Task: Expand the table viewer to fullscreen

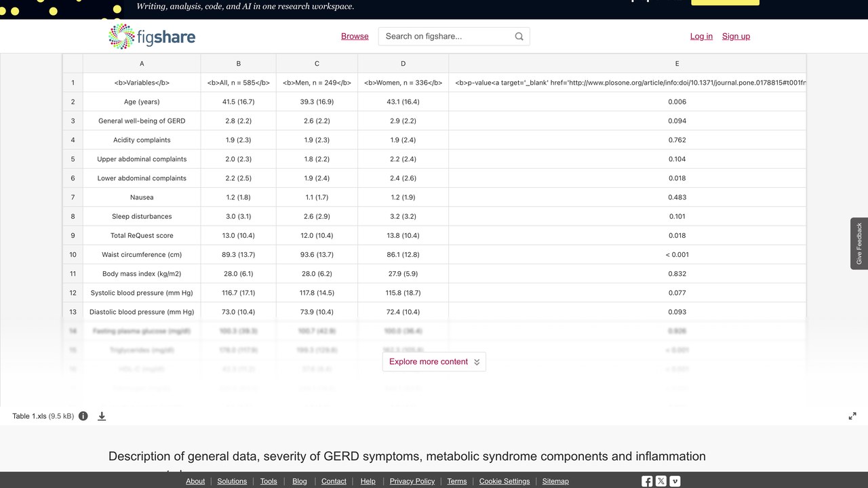Action: point(852,416)
